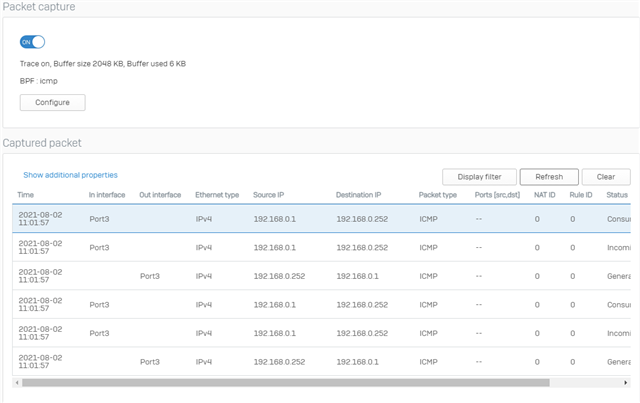Click the Rule ID column header
The height and width of the screenshot is (403, 640).
click(x=580, y=195)
